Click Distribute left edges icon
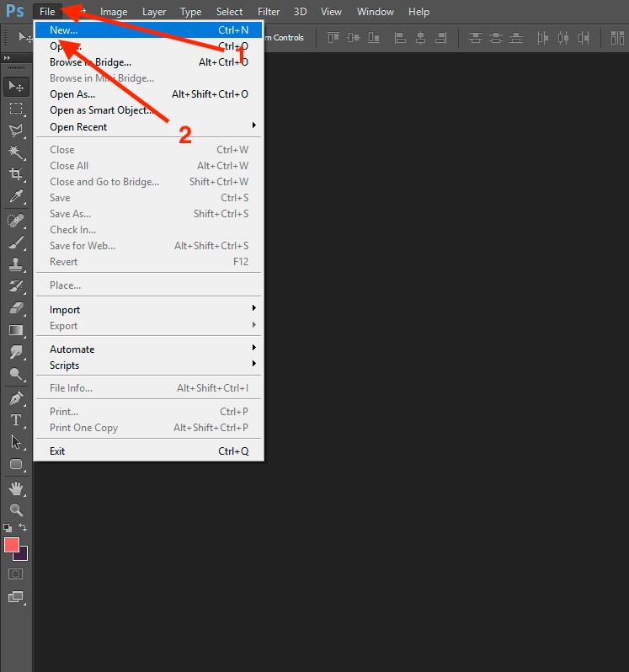Image resolution: width=629 pixels, height=672 pixels. pos(543,38)
